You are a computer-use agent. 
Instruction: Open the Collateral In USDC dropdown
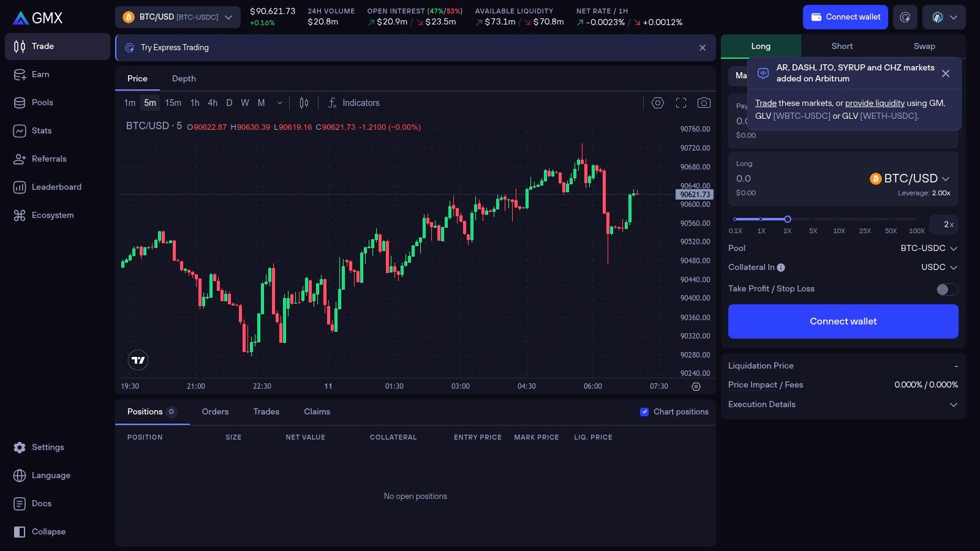click(939, 268)
